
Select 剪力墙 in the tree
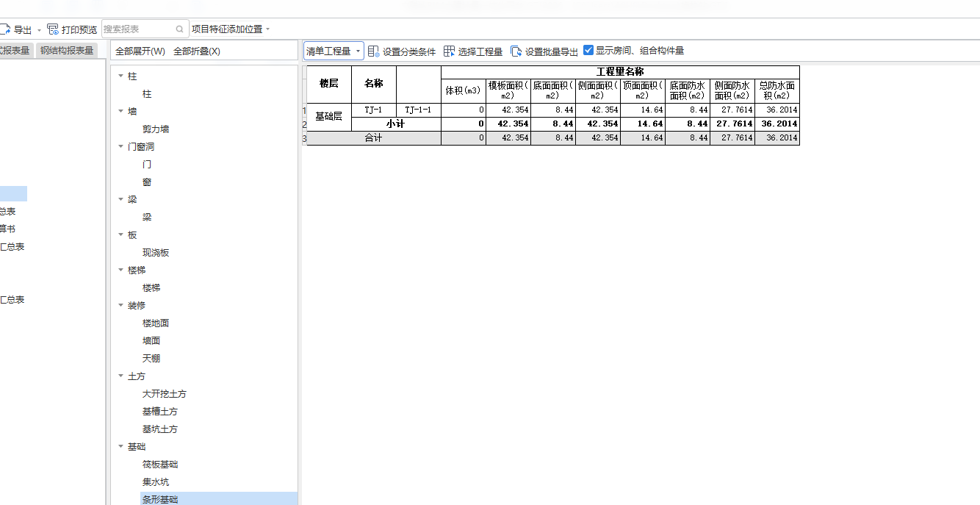pos(156,129)
